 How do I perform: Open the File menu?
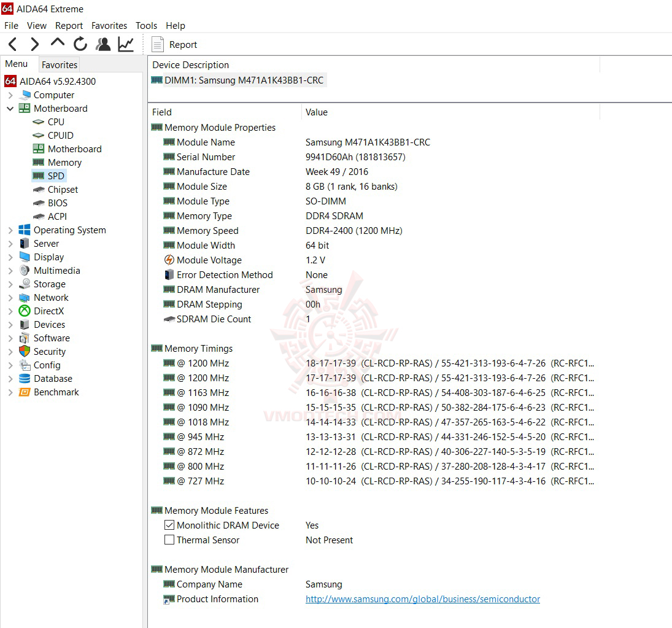[x=11, y=26]
